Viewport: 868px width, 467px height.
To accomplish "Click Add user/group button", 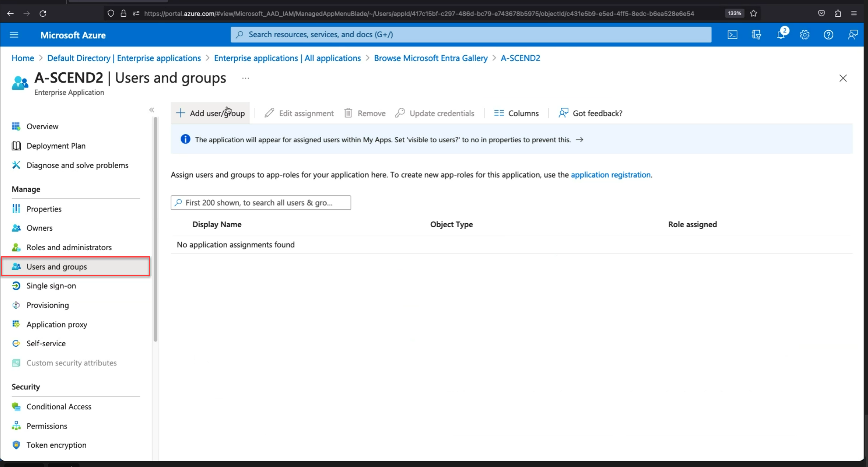I will 211,113.
